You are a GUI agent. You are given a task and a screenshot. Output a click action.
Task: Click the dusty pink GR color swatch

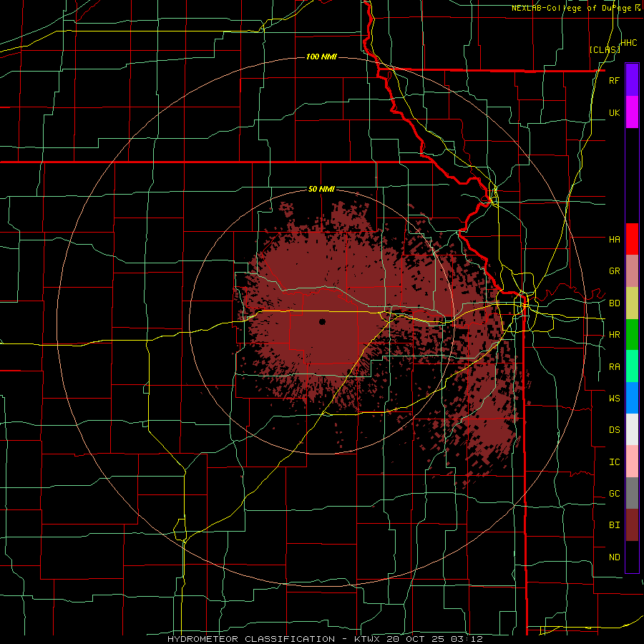tap(632, 271)
